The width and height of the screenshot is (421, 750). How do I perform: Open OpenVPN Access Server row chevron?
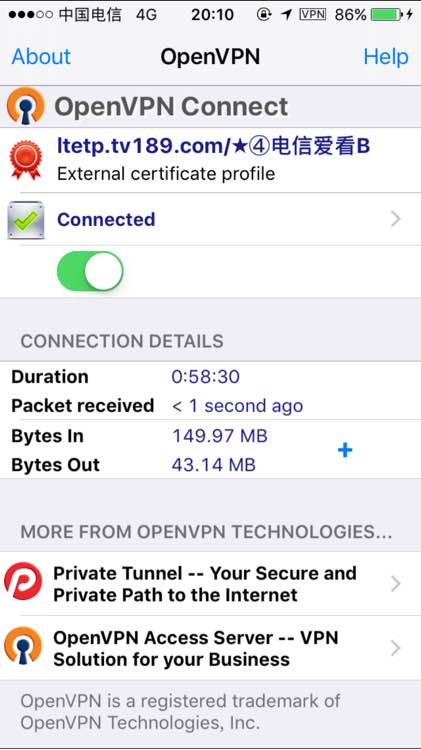pos(396,648)
